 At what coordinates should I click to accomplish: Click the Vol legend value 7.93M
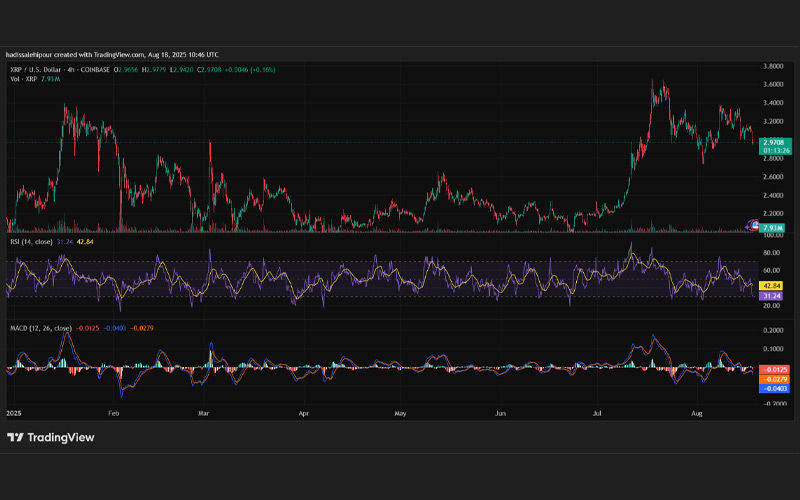tap(51, 79)
